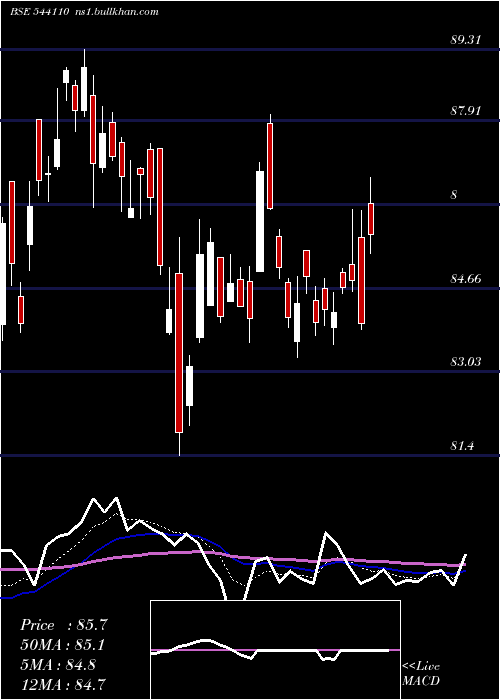Click the 89.31 price level label
This screenshot has width=500, height=700.
(466, 40)
